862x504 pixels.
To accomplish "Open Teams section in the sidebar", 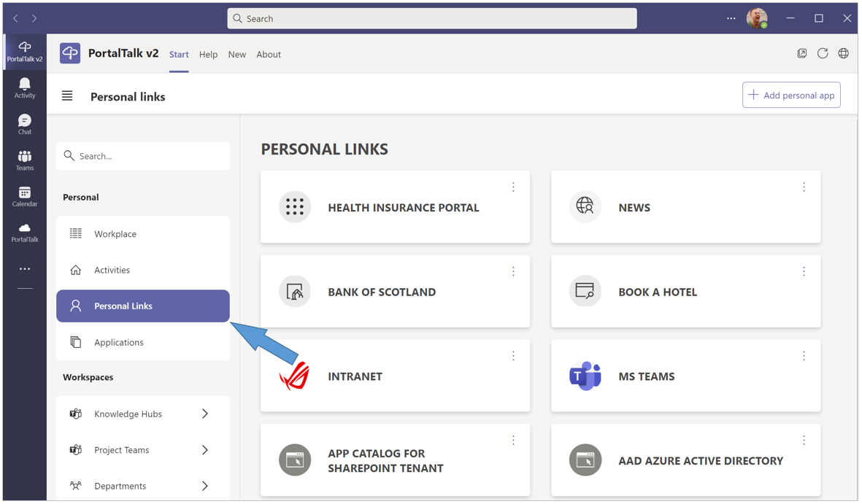I will point(25,160).
